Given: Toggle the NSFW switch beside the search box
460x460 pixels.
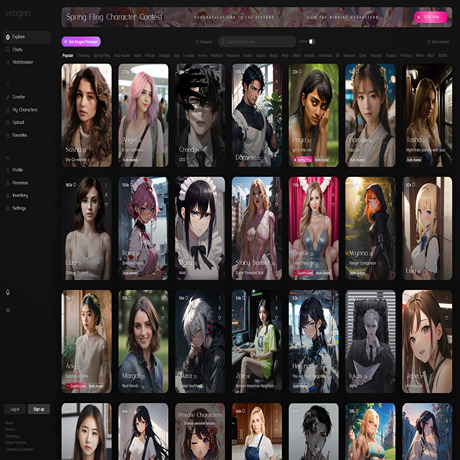Looking at the screenshot, I should click(x=311, y=42).
